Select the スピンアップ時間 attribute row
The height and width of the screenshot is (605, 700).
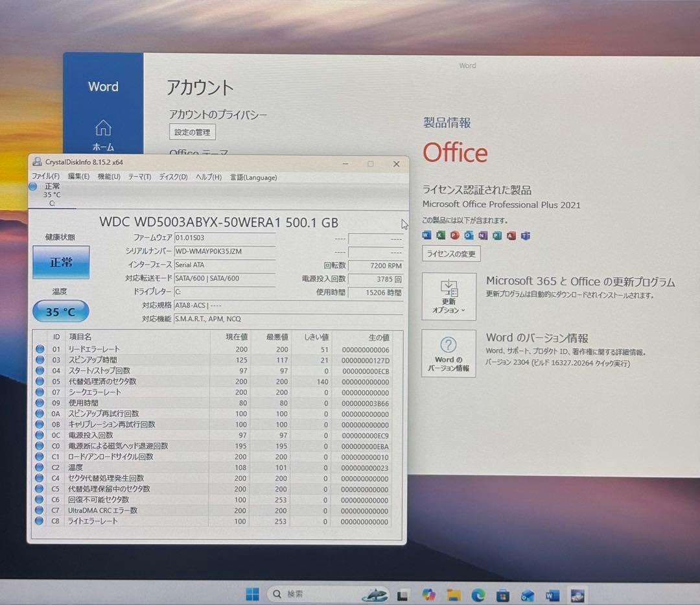tap(213, 360)
